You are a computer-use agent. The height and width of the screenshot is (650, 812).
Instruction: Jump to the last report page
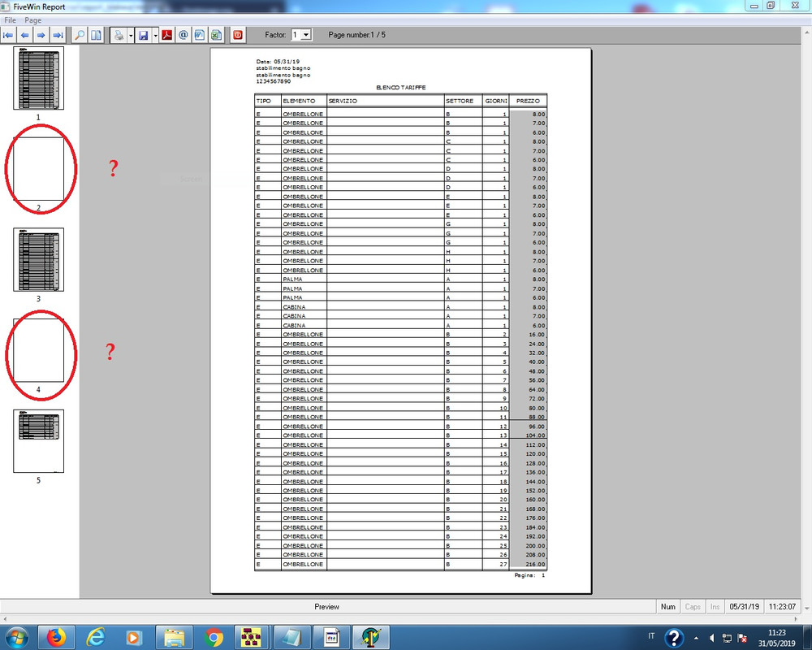pyautogui.click(x=58, y=35)
